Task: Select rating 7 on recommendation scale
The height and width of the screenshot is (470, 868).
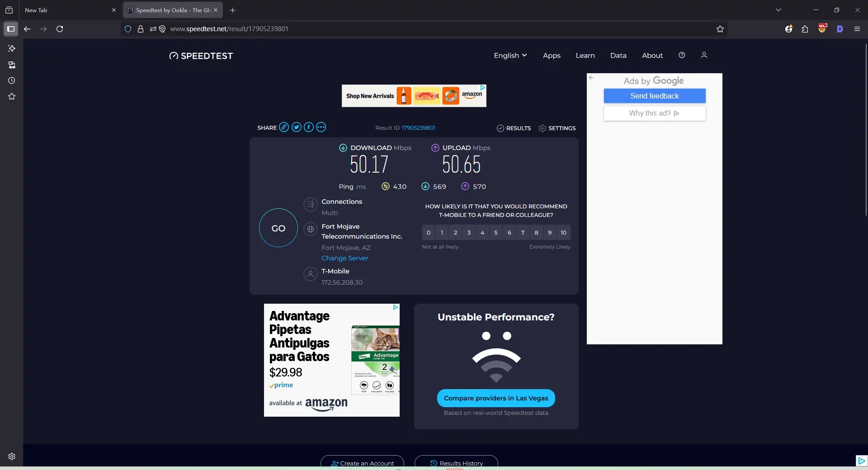Action: click(x=523, y=233)
